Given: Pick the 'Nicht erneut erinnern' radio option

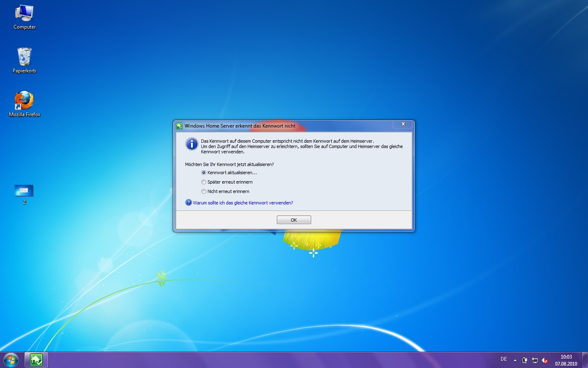Looking at the screenshot, I should click(x=204, y=191).
